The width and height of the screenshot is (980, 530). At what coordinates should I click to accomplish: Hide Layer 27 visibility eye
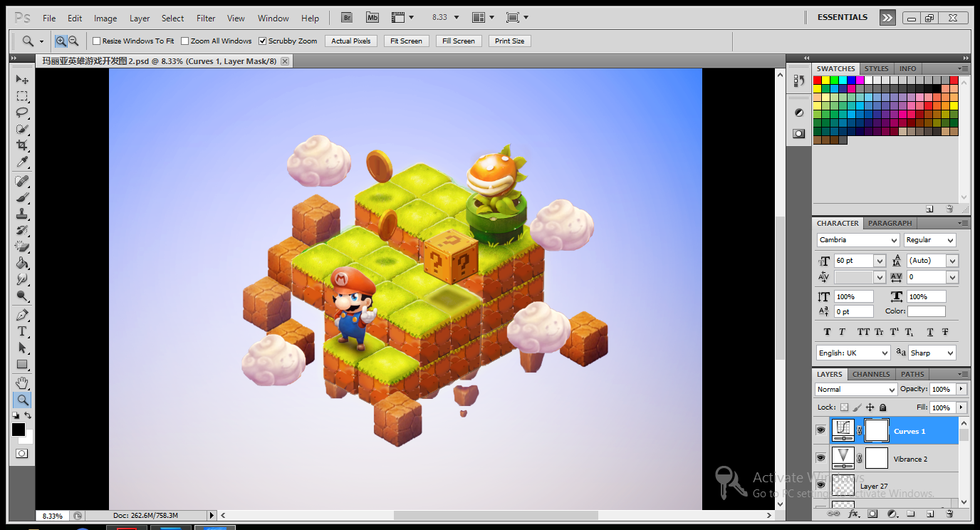click(820, 485)
